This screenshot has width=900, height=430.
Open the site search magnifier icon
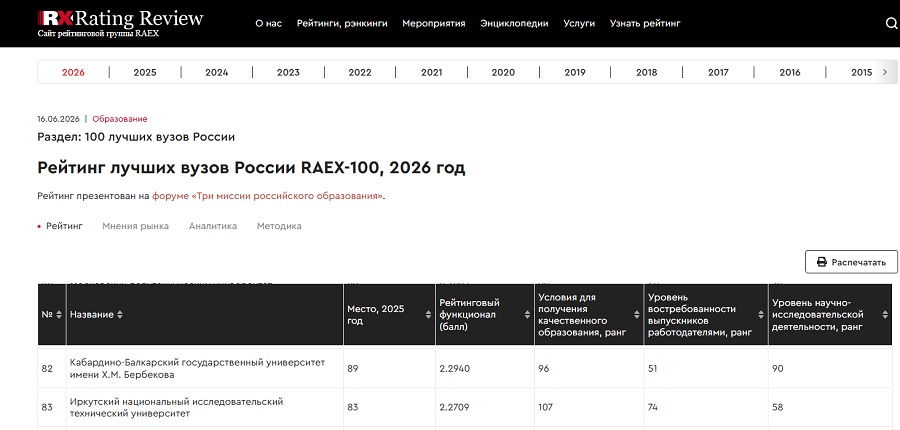coord(893,24)
